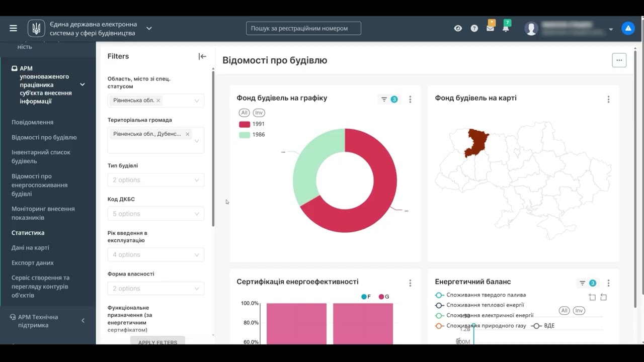Click the Apply Filters button

click(157, 340)
